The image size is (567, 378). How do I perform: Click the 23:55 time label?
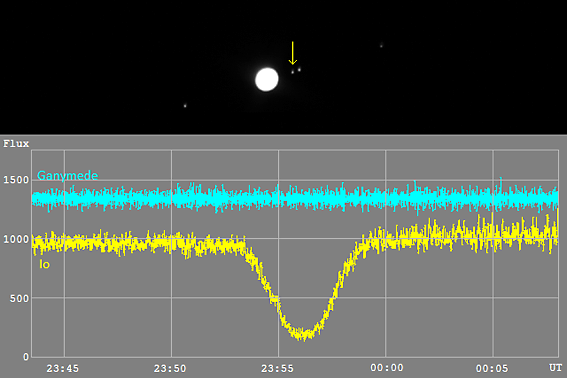[x=277, y=369]
